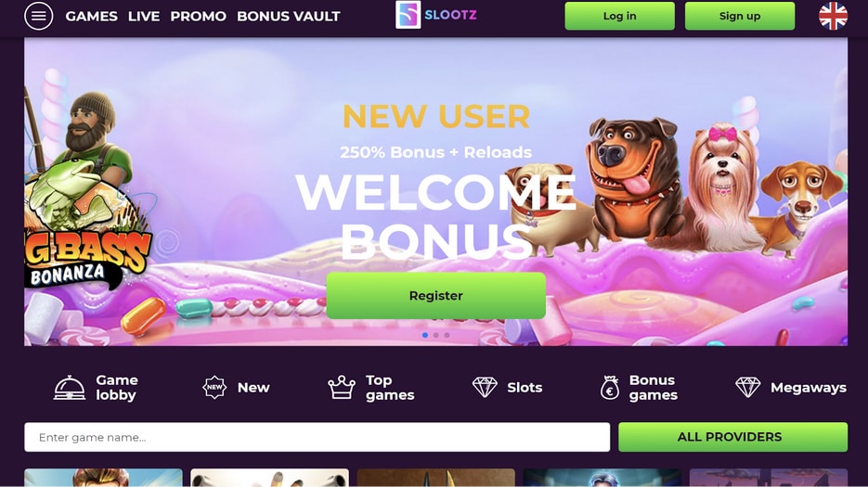The width and height of the screenshot is (868, 487).
Task: Open the GAMES menu item
Action: pyautogui.click(x=91, y=16)
